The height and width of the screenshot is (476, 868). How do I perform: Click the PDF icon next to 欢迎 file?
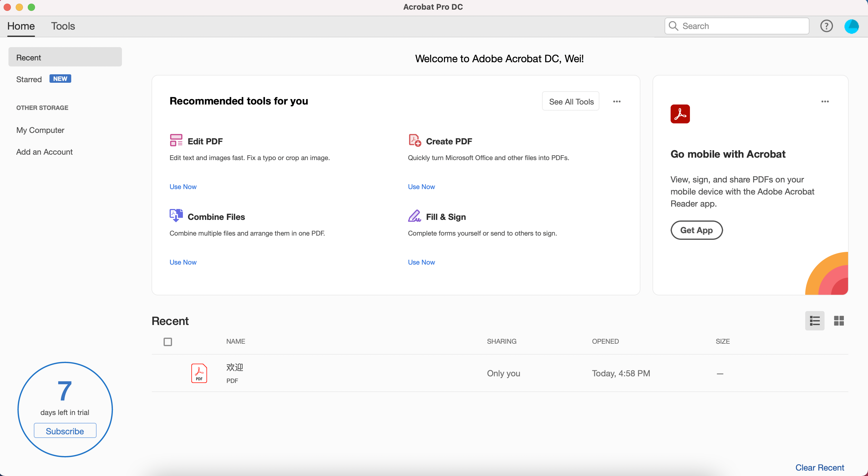click(x=199, y=373)
